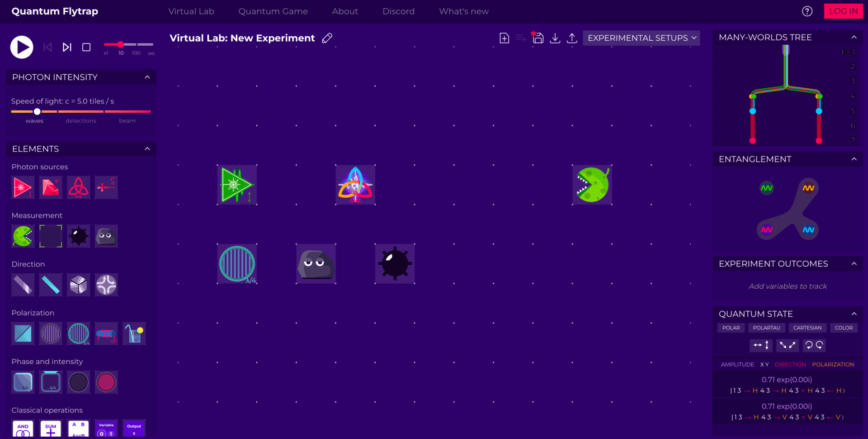Collapse the ENTANGLEMENT panel
The height and width of the screenshot is (439, 868).
(854, 159)
